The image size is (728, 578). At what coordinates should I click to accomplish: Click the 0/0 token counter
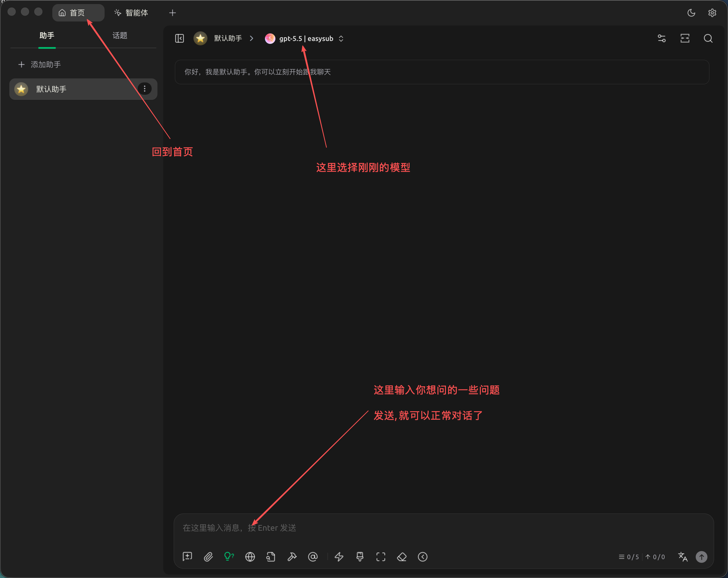click(x=655, y=557)
